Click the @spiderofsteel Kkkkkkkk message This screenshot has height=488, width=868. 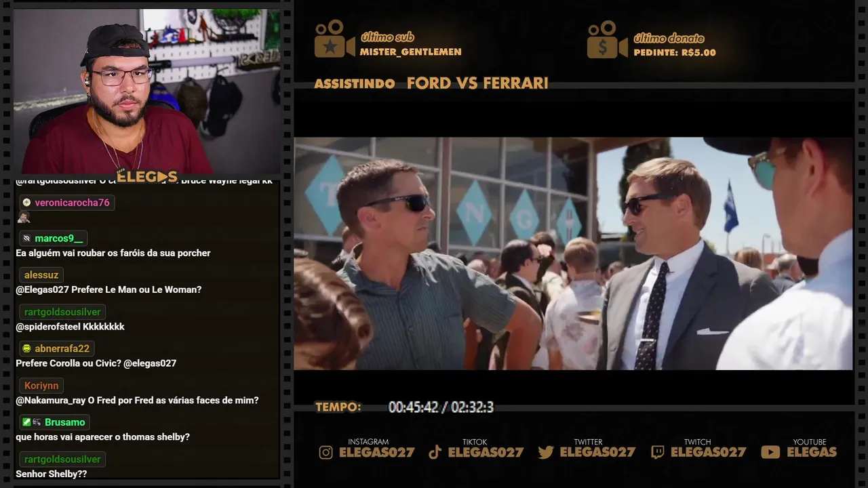[x=70, y=327]
